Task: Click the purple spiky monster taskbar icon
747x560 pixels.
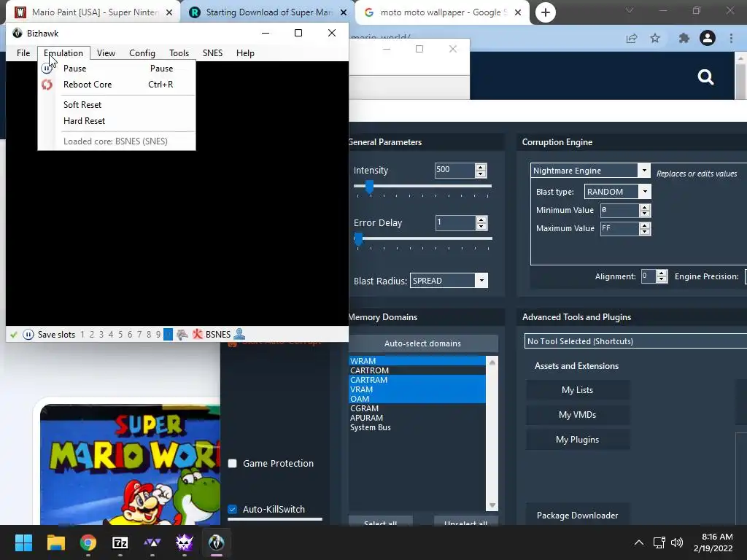Action: click(x=185, y=542)
